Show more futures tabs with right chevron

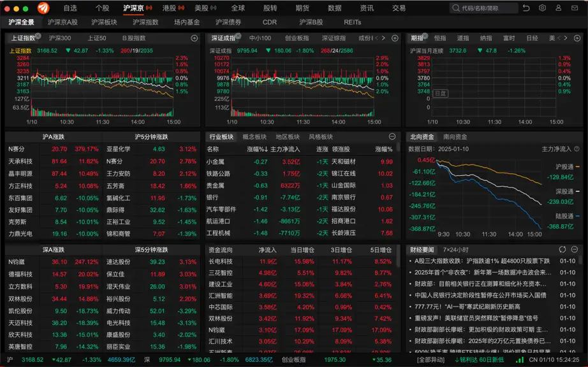[x=566, y=38]
